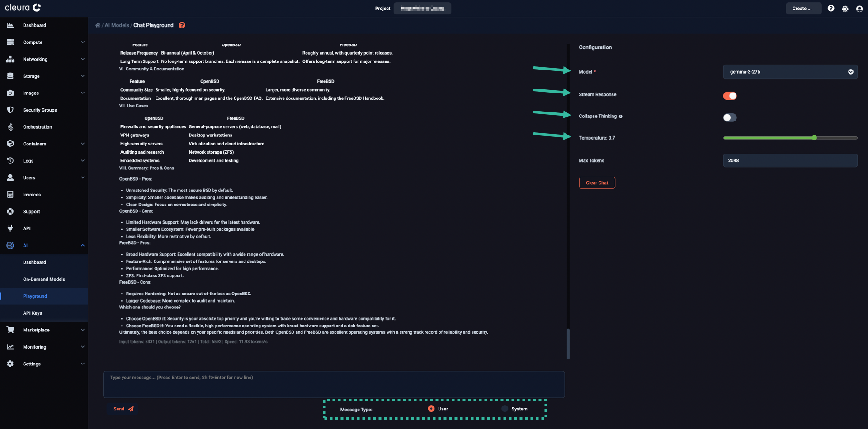Image resolution: width=868 pixels, height=429 pixels.
Task: Open the help question mark icon in top bar
Action: (x=831, y=9)
